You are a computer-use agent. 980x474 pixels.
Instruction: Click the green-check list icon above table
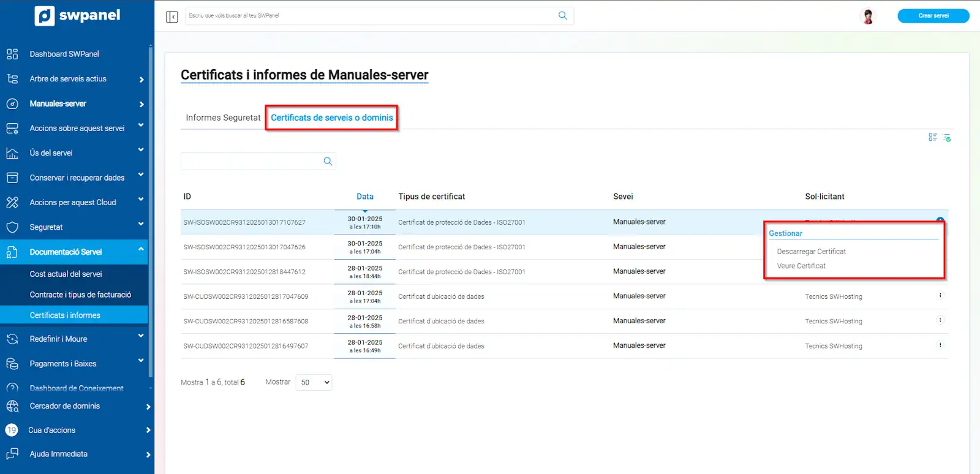(947, 138)
